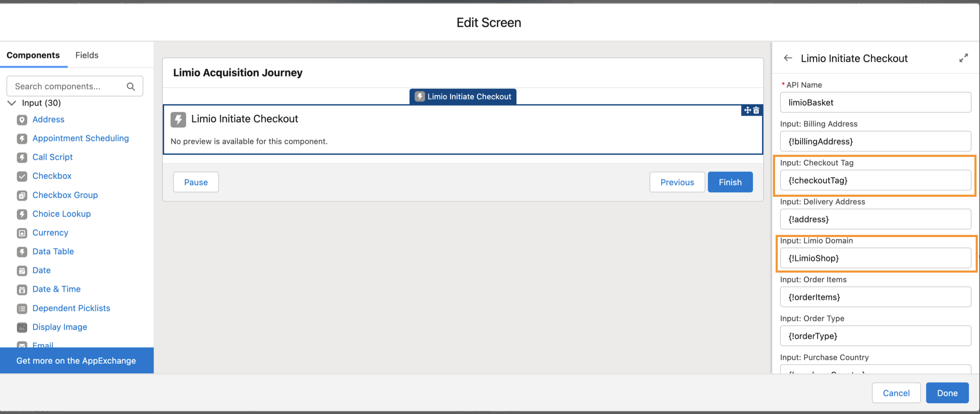Click the lightning icon in the canvas component card
This screenshot has width=980, height=414.
(x=178, y=120)
